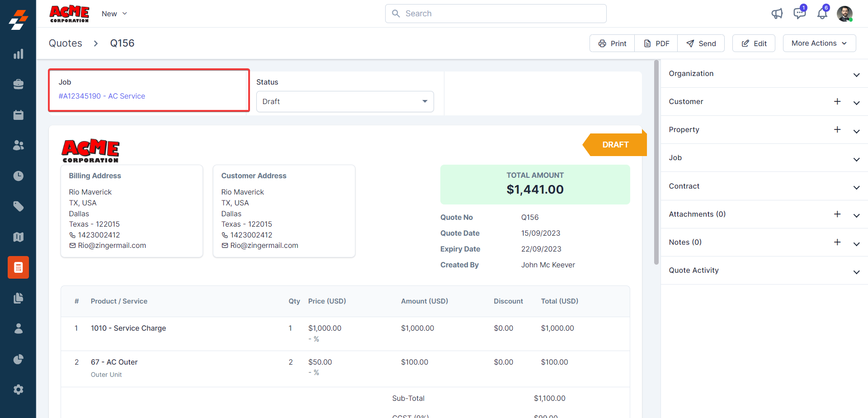Add a new attachment with plus icon

(x=837, y=214)
